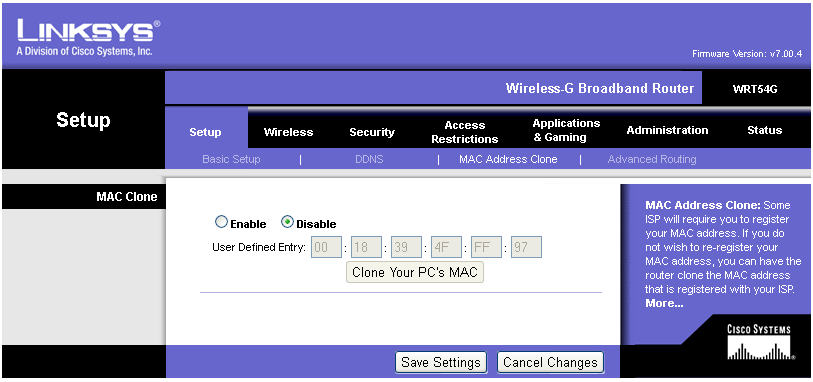Image resolution: width=813 pixels, height=382 pixels.
Task: Click MAC field containing 4F
Action: (446, 247)
